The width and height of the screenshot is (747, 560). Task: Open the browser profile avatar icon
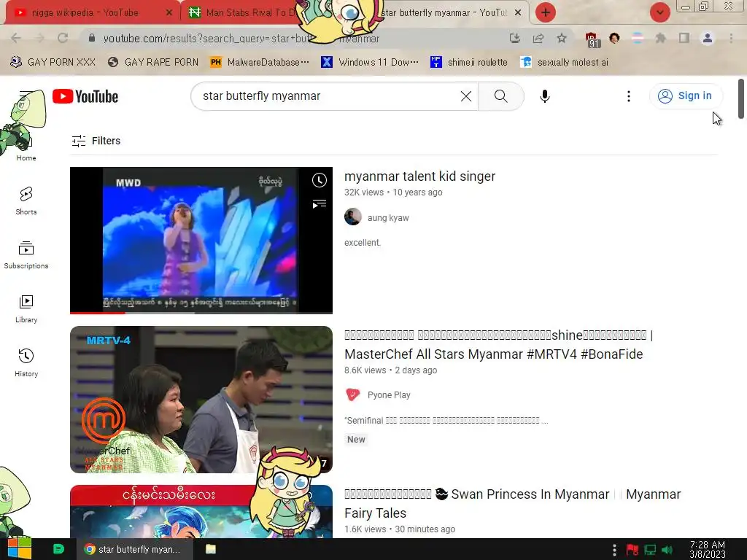(x=708, y=38)
